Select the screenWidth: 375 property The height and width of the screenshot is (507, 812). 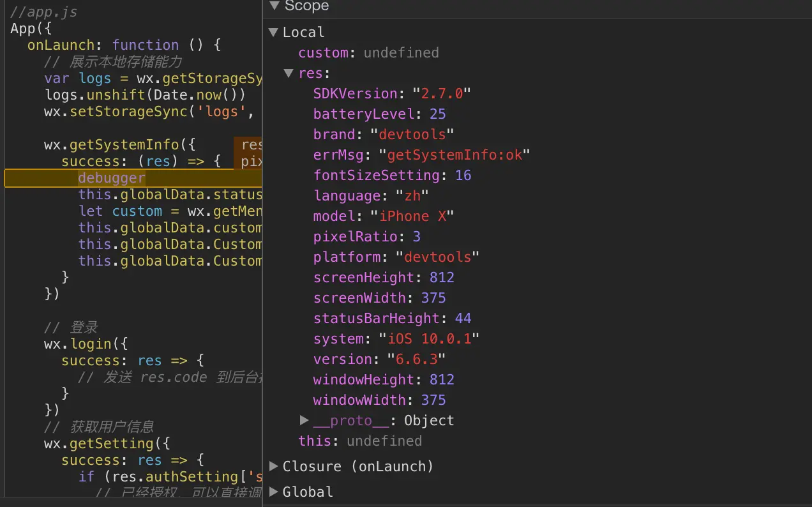(379, 298)
